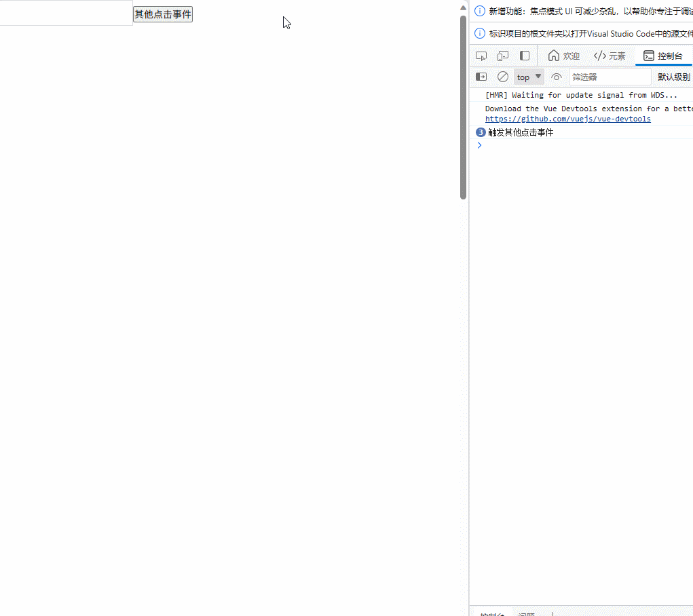Click the page vertical scrollbar thumb
Image resolution: width=693 pixels, height=616 pixels.
pyautogui.click(x=463, y=107)
